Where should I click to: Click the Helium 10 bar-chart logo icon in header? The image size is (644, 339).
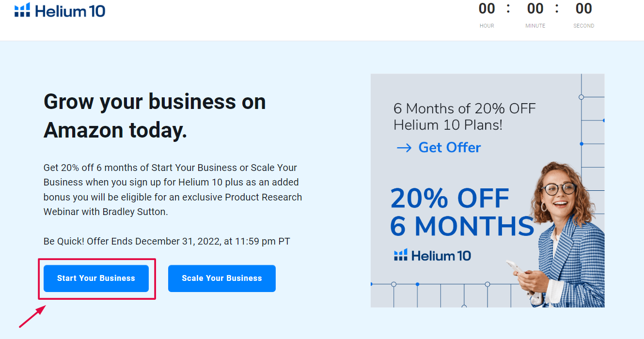[22, 10]
